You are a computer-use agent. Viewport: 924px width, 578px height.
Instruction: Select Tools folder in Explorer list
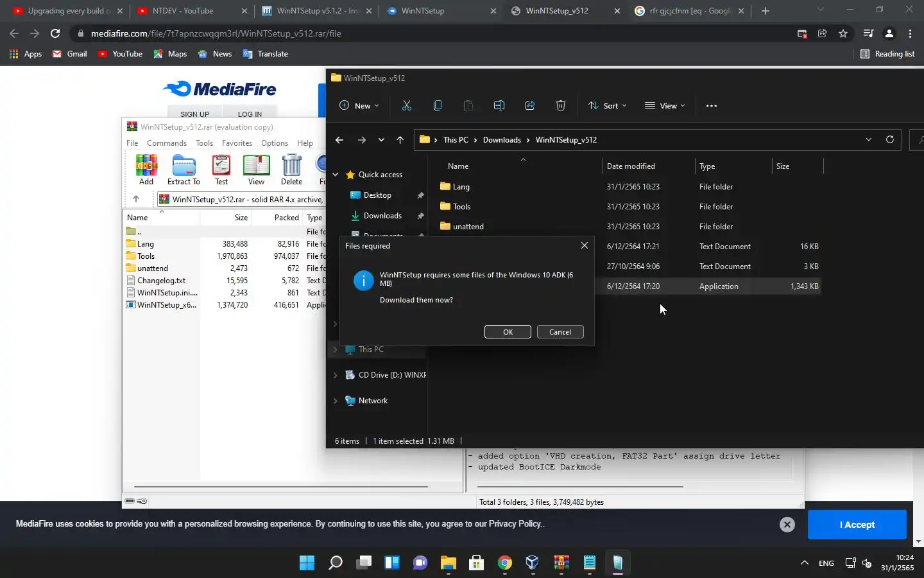[x=462, y=207]
